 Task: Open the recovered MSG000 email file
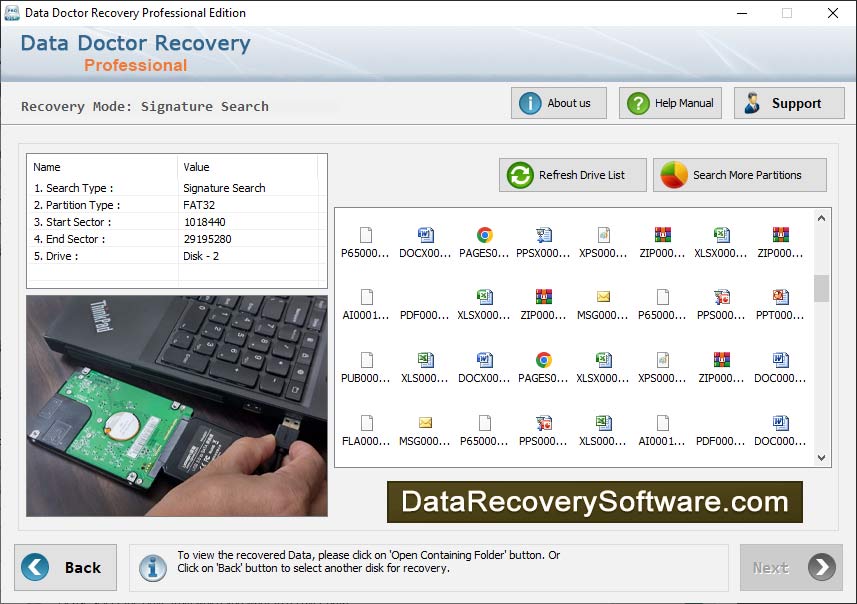tap(603, 303)
